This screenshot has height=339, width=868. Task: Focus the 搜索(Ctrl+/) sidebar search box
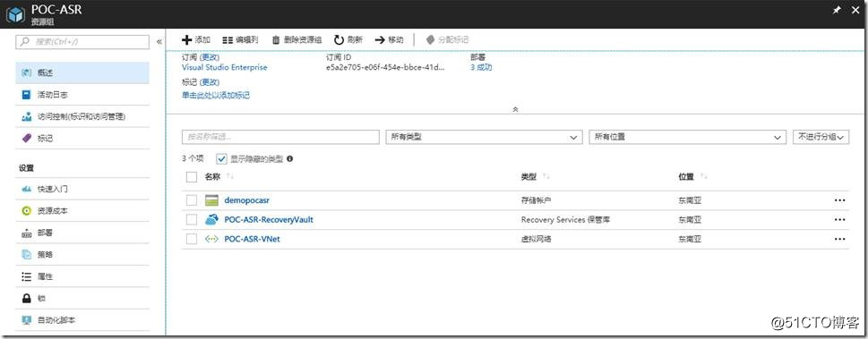coord(82,42)
